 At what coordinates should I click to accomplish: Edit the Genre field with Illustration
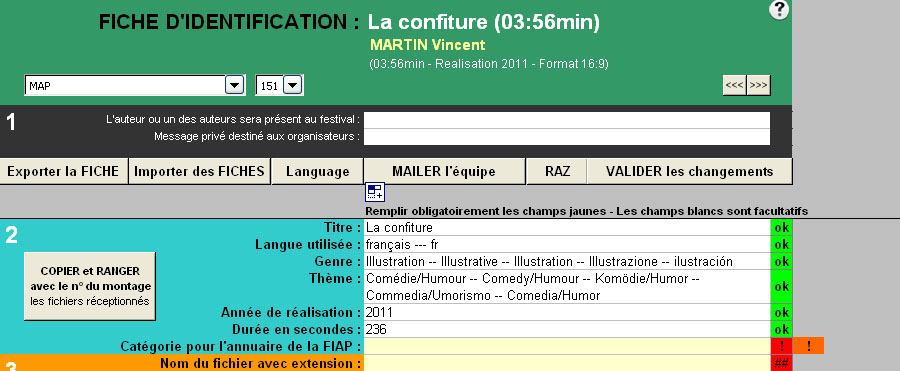click(x=567, y=262)
